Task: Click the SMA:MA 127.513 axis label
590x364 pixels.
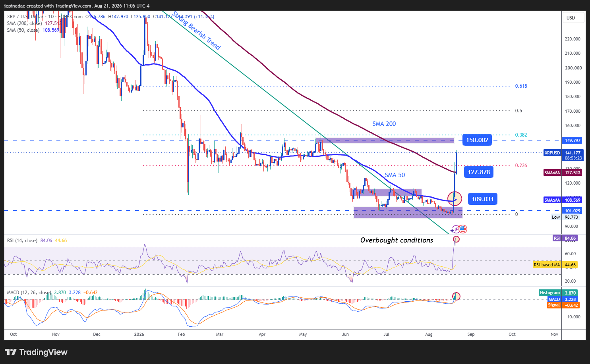Action: [562, 173]
